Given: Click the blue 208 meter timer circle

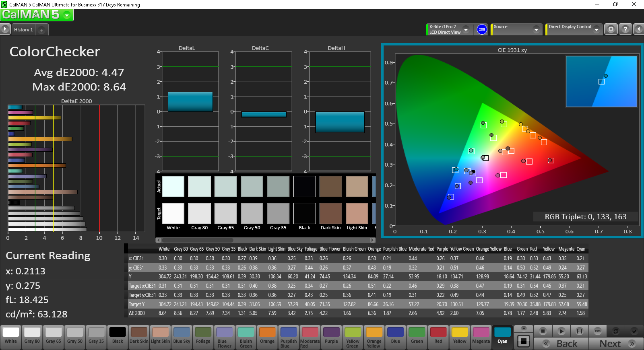Looking at the screenshot, I should pyautogui.click(x=482, y=29).
